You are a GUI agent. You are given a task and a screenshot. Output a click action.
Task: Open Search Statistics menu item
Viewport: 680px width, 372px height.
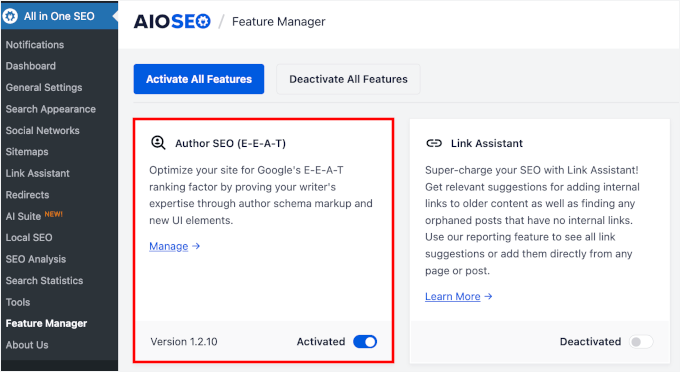pos(44,281)
